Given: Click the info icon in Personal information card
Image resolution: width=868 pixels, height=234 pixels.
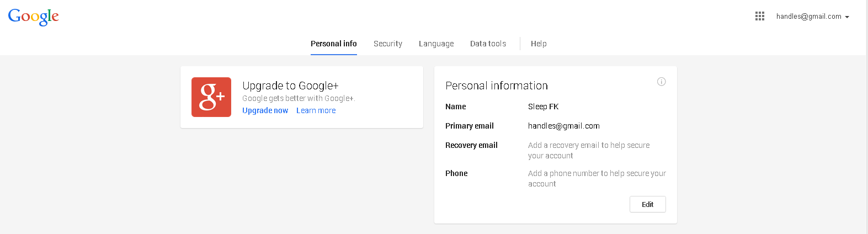Looking at the screenshot, I should click(661, 82).
